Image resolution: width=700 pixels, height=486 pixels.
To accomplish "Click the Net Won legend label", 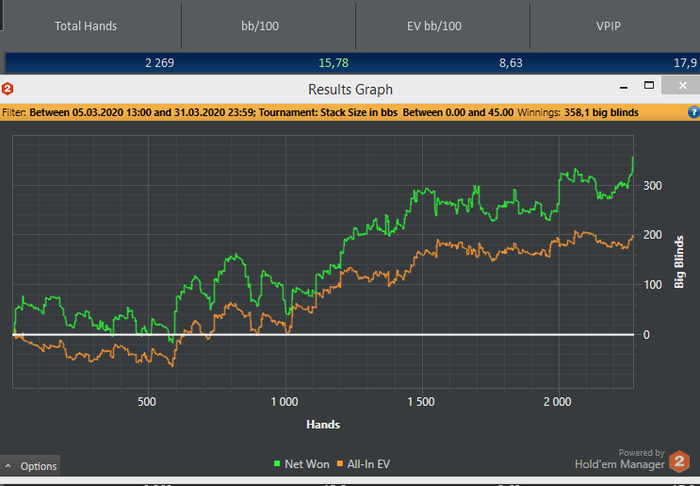I will click(x=307, y=464).
